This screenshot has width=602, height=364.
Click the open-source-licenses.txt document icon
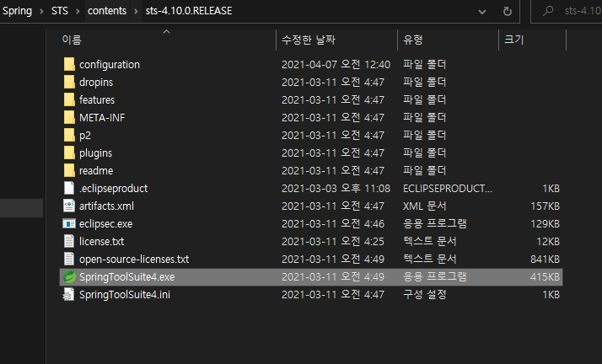click(69, 259)
